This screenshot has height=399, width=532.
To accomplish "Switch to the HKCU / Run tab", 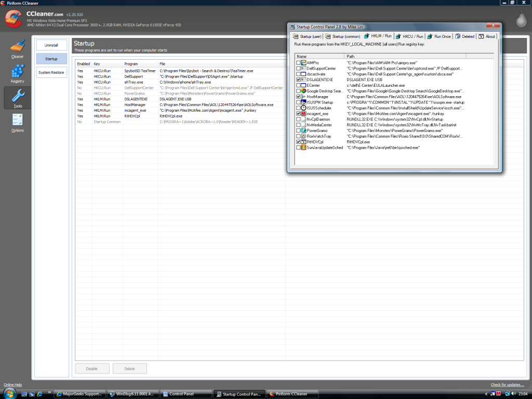I will point(409,36).
